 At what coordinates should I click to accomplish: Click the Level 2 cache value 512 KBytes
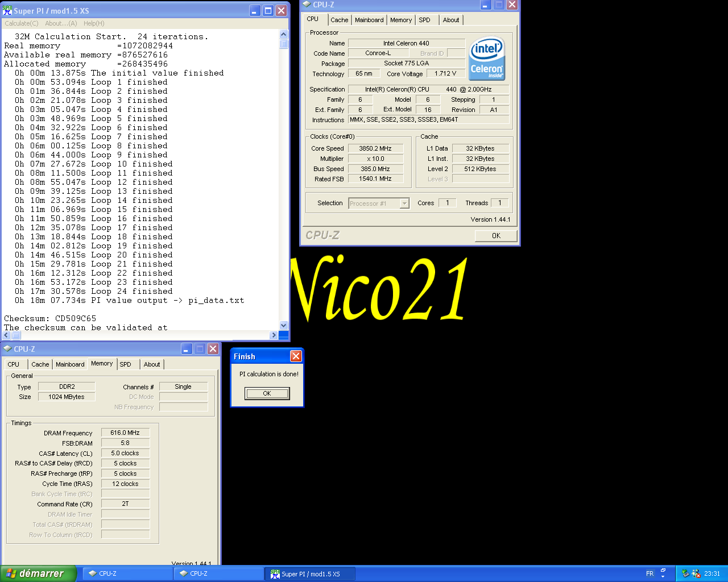(x=480, y=169)
